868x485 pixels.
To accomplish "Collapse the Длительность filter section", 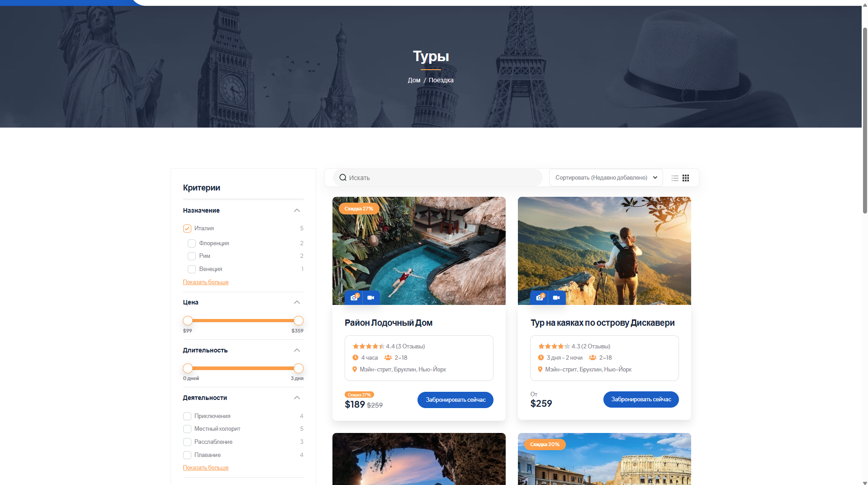I will tap(297, 350).
